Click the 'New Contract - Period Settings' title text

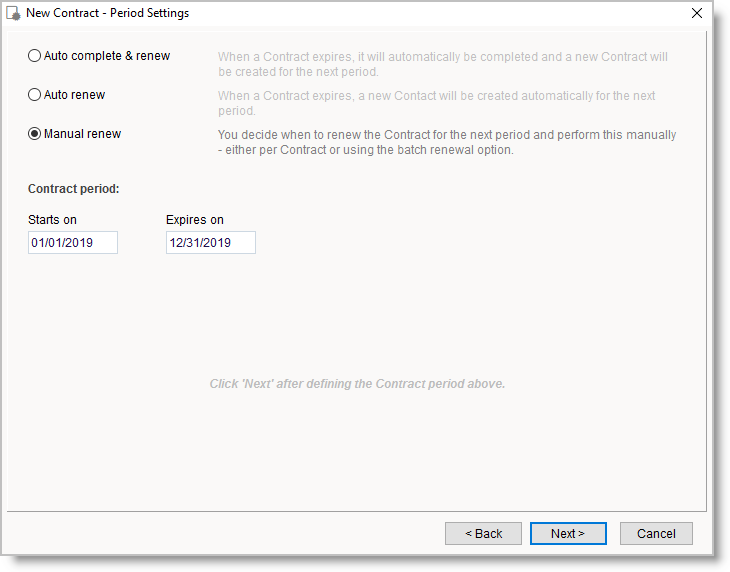pos(107,14)
